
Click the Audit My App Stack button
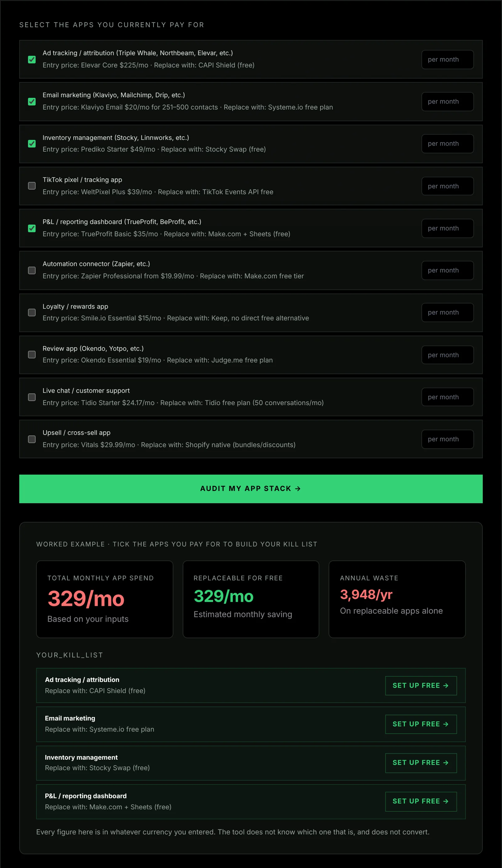pos(251,489)
